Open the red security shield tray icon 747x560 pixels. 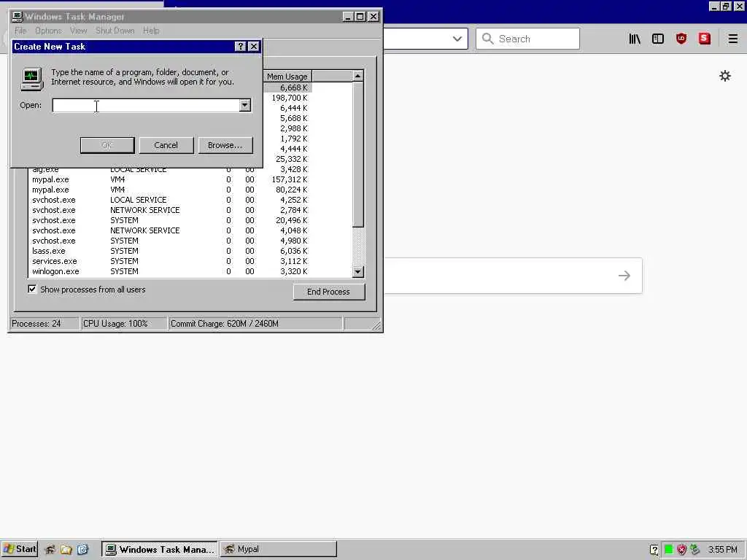click(x=682, y=550)
